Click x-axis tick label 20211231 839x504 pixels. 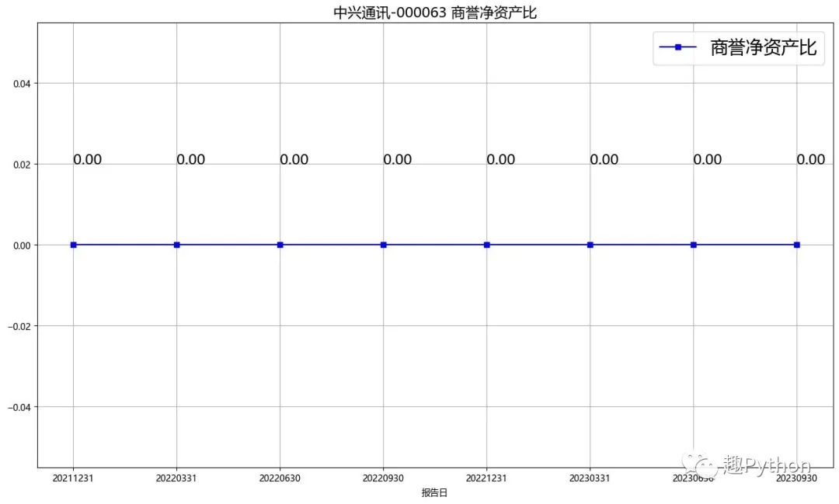coord(73,478)
